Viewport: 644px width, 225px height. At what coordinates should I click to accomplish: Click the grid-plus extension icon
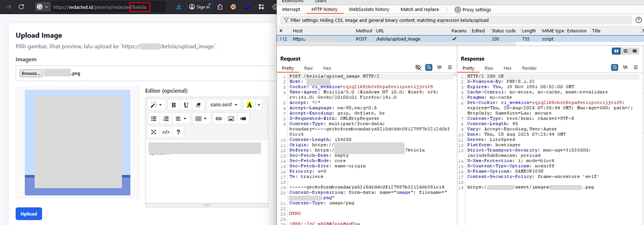click(x=261, y=7)
